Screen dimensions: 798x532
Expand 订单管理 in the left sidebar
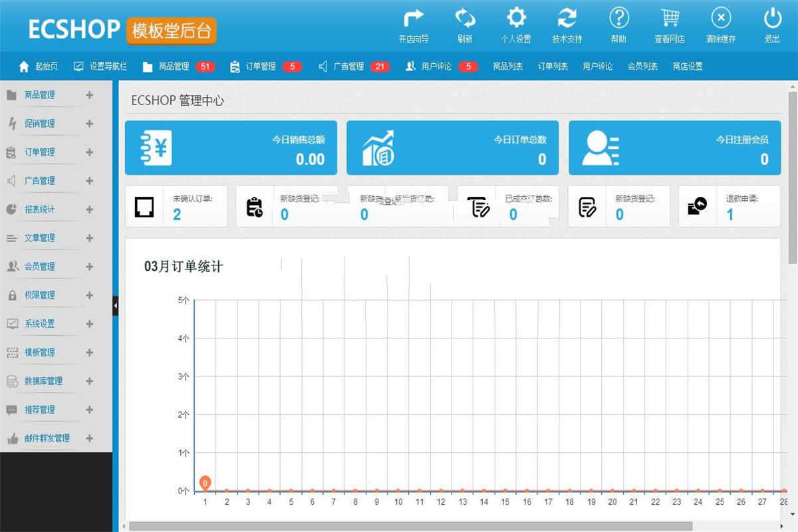90,152
